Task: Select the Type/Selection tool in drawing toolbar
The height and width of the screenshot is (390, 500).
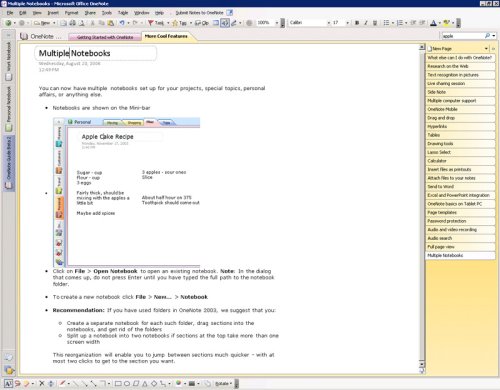Action: 8,383
